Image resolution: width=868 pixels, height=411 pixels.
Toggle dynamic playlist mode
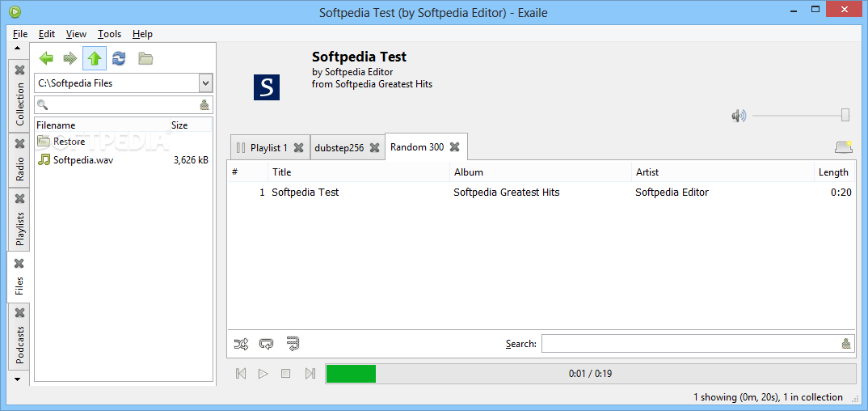pyautogui.click(x=293, y=344)
